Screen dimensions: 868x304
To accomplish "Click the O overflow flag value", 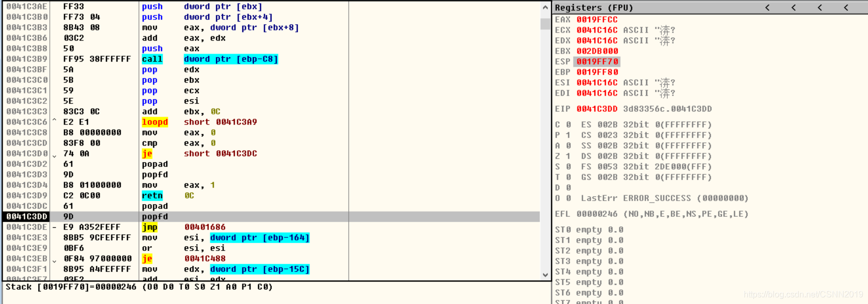I will [x=569, y=198].
